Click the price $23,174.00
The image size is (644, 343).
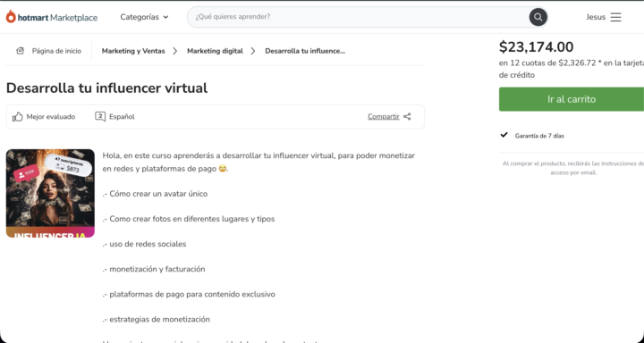pyautogui.click(x=536, y=46)
